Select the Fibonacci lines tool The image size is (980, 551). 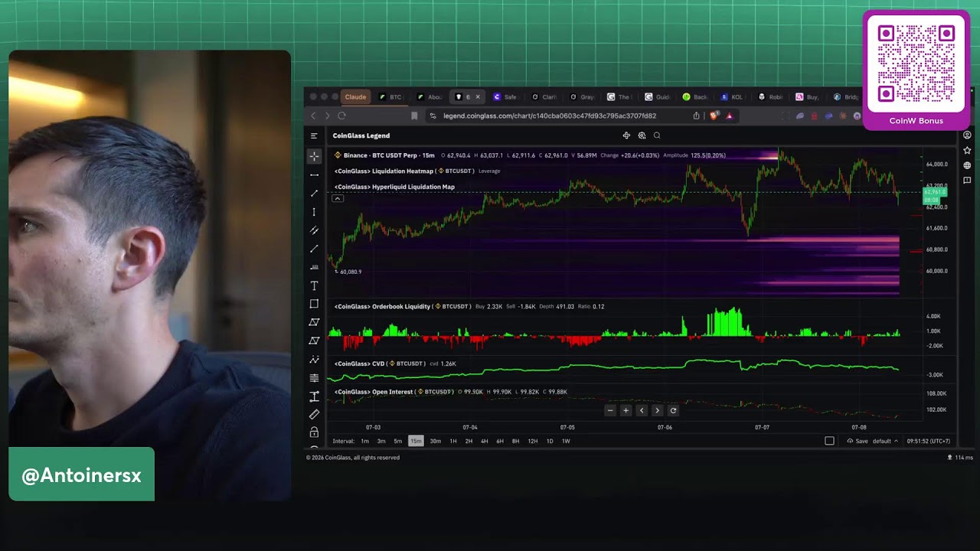(x=314, y=378)
